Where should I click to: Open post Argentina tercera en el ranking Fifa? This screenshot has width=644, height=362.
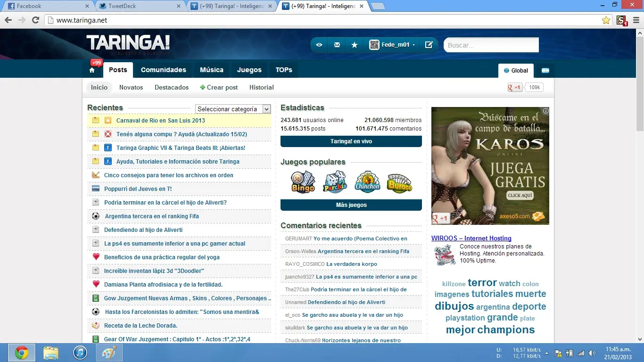(x=152, y=216)
